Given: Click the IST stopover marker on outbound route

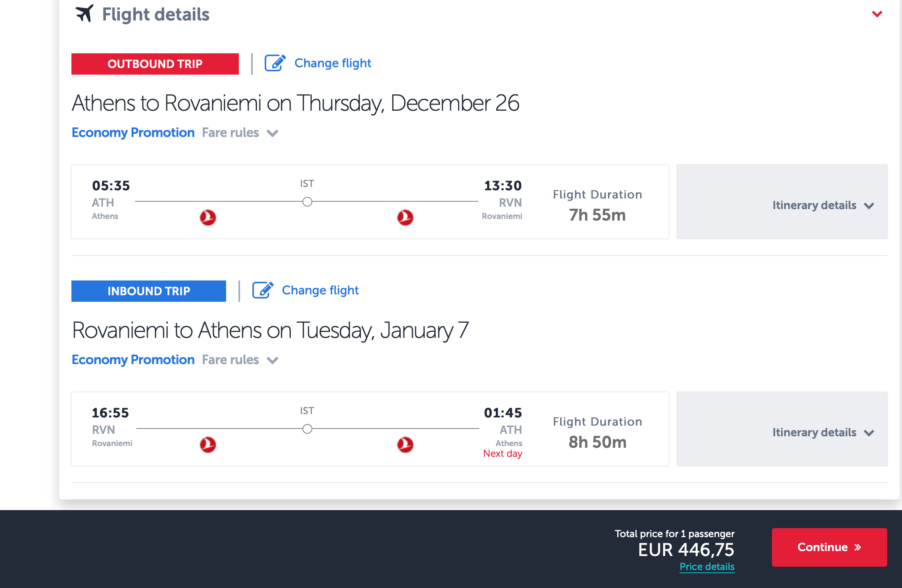Looking at the screenshot, I should pyautogui.click(x=307, y=202).
